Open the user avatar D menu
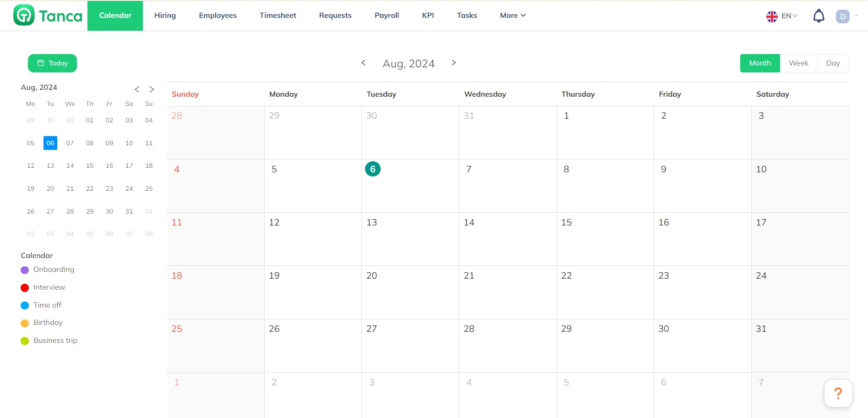Image resolution: width=868 pixels, height=418 pixels. [842, 16]
